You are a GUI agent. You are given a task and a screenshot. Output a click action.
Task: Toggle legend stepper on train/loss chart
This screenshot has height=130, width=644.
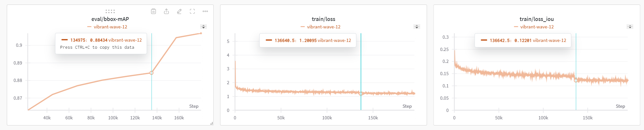click(x=417, y=27)
